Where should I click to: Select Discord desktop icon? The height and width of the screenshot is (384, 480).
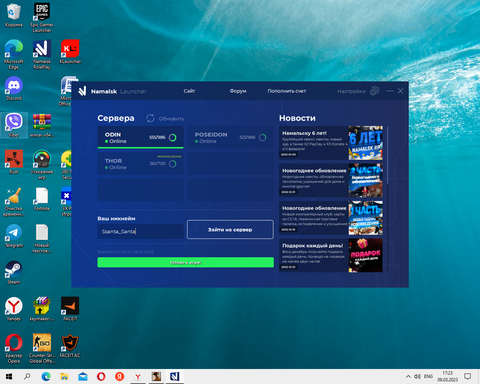point(14,88)
